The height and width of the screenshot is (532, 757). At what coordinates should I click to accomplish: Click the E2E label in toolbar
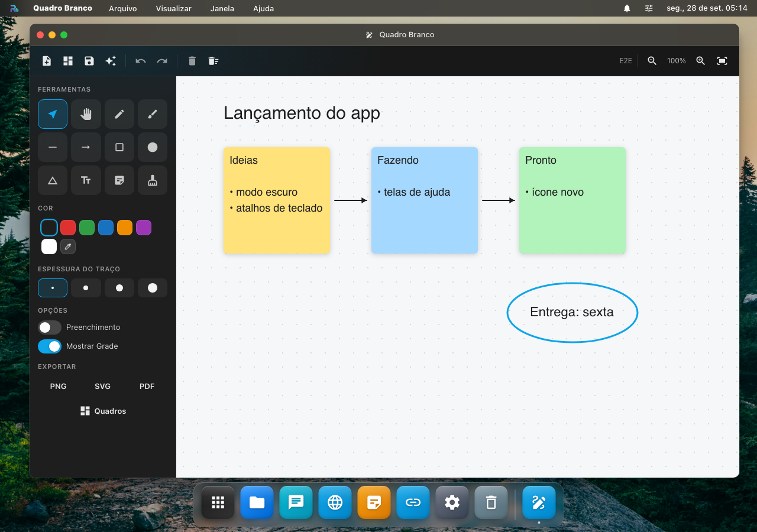(x=626, y=61)
